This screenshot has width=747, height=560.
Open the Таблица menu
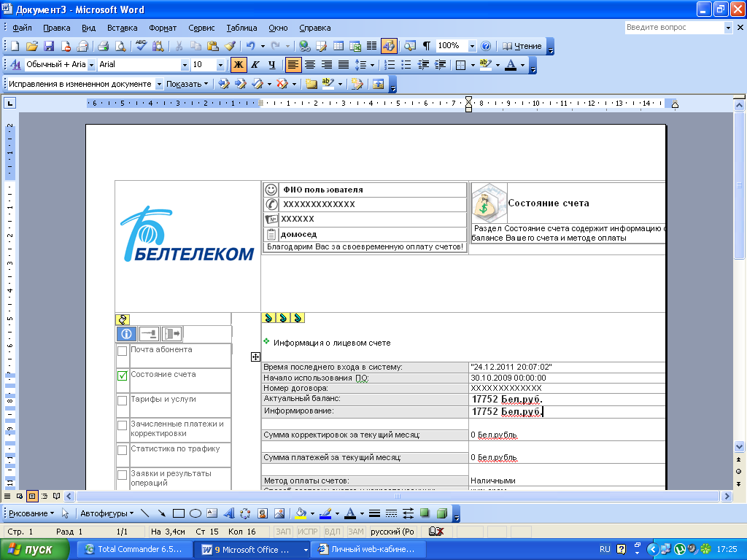pyautogui.click(x=241, y=28)
